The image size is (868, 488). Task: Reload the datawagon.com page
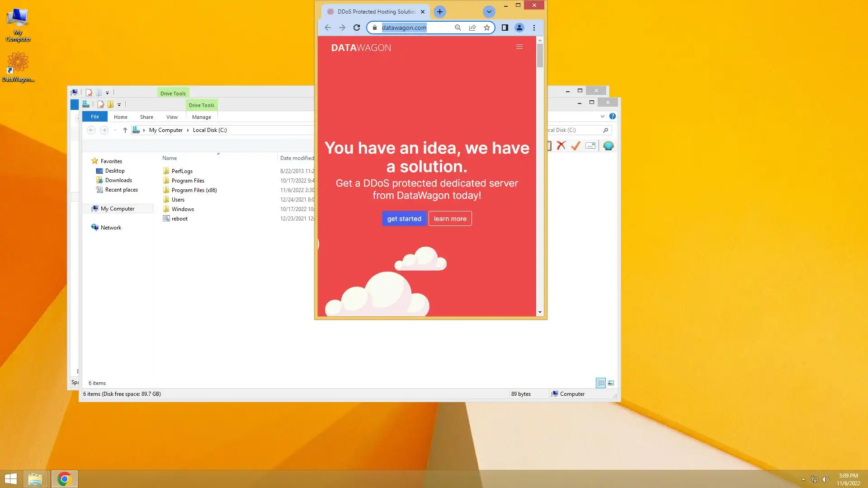(x=357, y=28)
